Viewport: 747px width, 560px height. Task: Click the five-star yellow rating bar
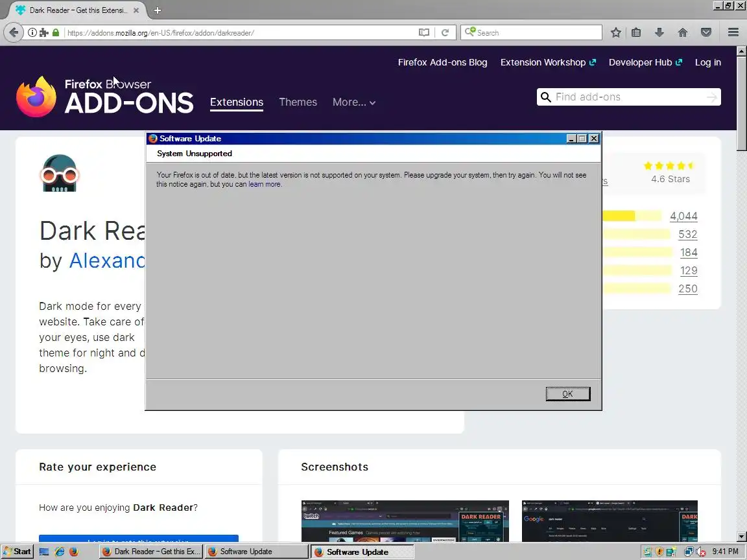(632, 216)
